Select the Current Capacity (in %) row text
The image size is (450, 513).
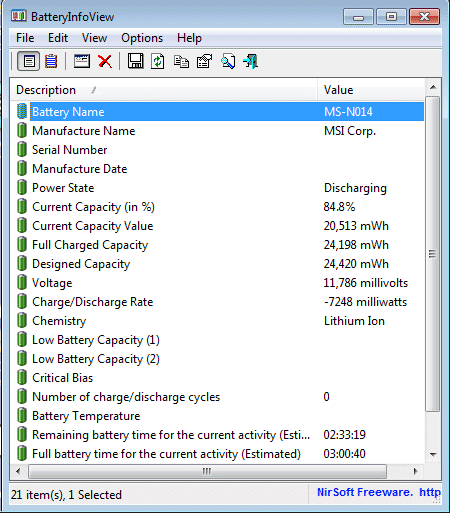(93, 207)
